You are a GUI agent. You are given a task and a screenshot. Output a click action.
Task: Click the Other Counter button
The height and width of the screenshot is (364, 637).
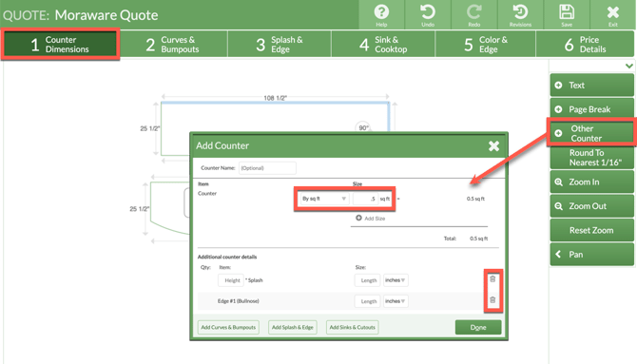pos(592,133)
